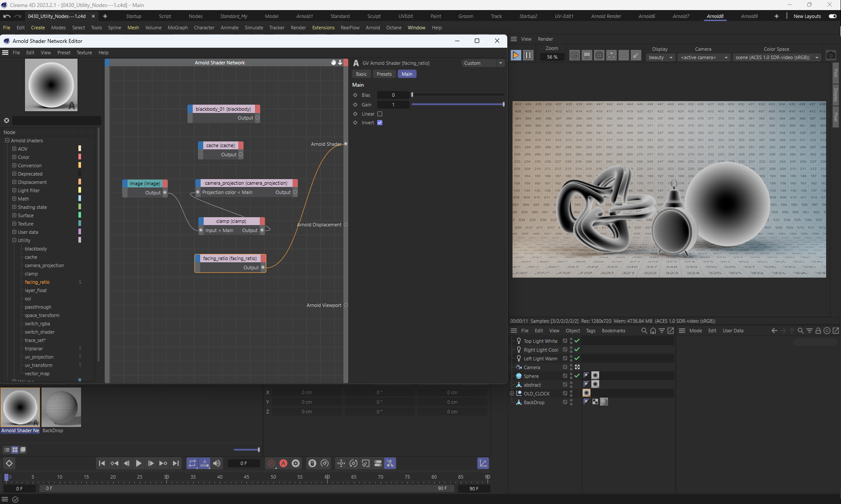Enable the Linear checkbox

(x=380, y=114)
